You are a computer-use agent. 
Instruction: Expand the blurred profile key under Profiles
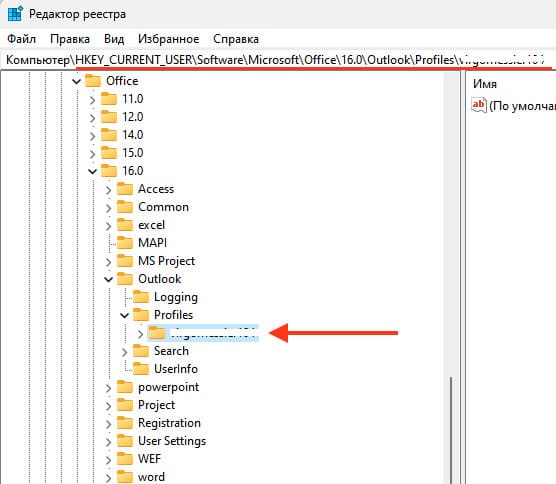tap(140, 334)
